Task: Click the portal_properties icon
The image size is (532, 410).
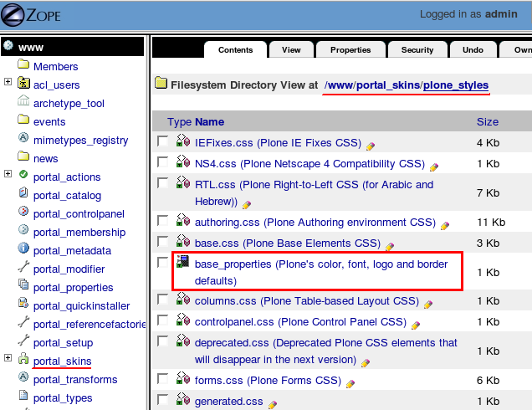Action: (23, 284)
